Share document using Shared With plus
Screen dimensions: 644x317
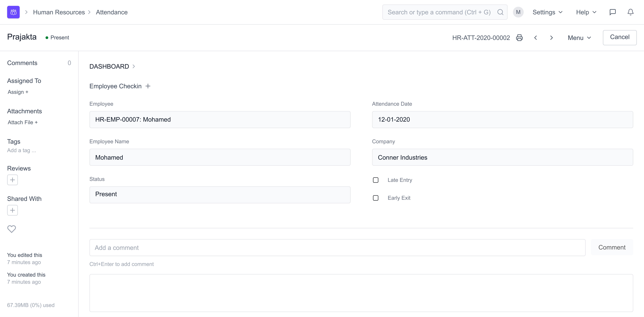pos(13,210)
